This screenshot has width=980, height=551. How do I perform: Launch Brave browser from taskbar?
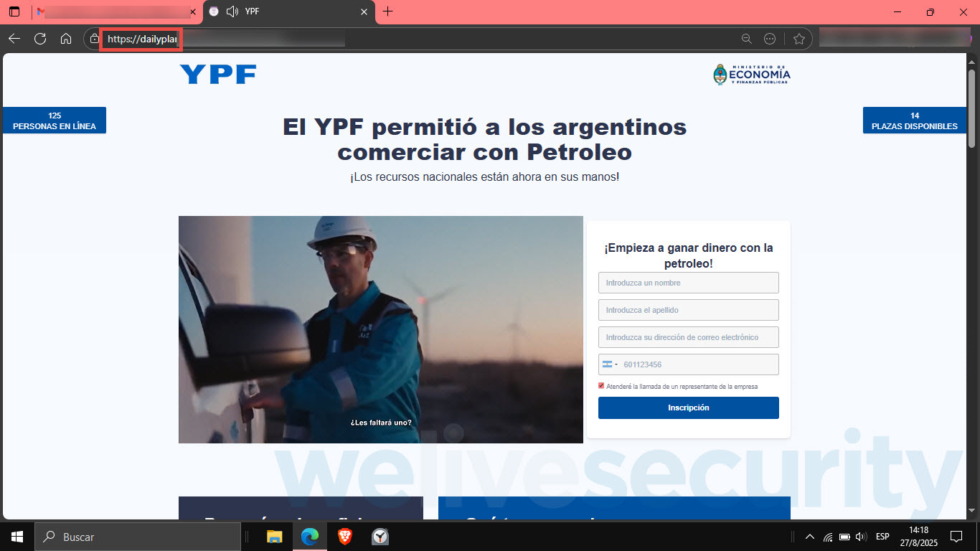click(345, 537)
